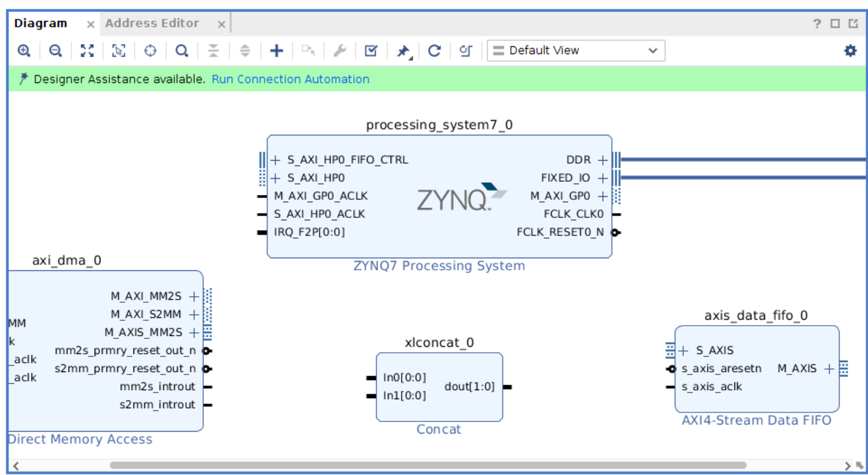Select the Make External pin icon
868x475 pixels.
[x=402, y=51]
